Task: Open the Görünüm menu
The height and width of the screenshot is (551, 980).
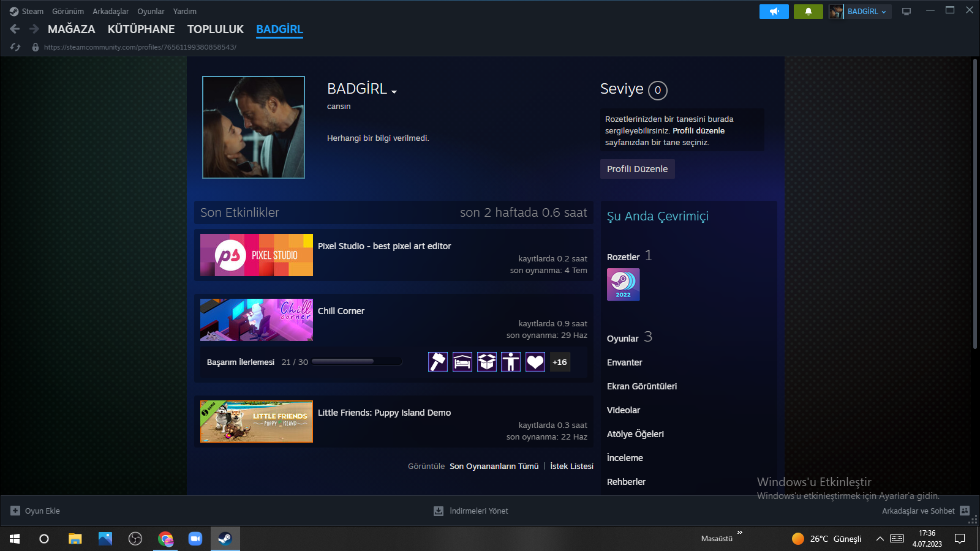Action: pyautogui.click(x=68, y=12)
